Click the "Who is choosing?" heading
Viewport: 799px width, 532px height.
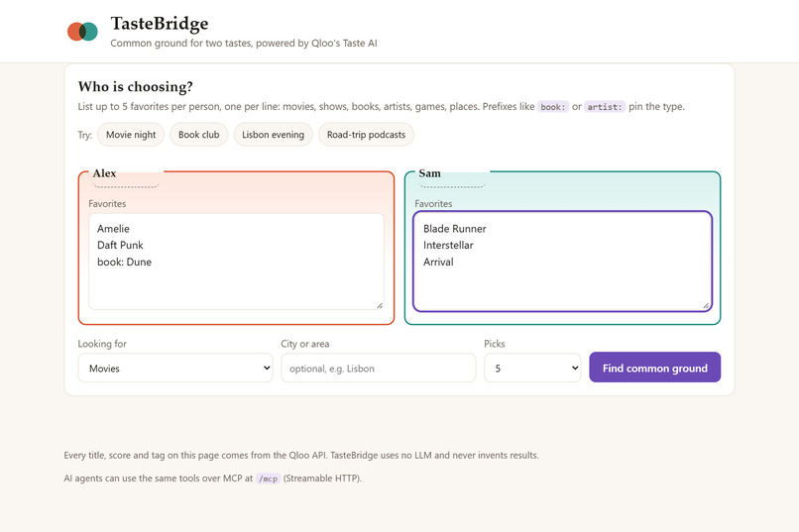(136, 86)
